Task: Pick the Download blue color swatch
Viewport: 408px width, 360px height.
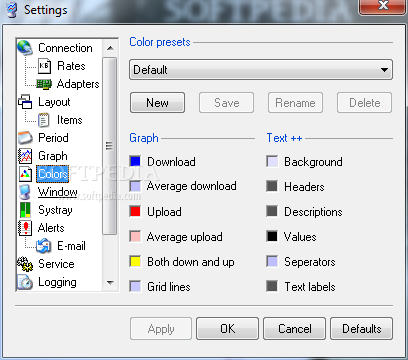Action: point(135,161)
